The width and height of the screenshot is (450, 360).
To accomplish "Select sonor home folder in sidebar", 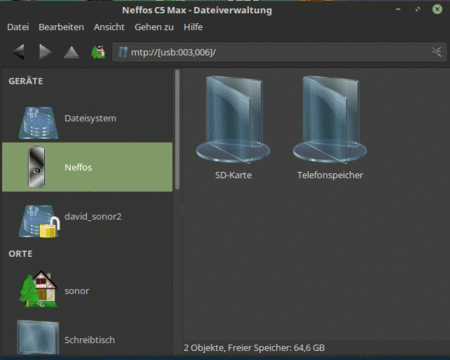I will tap(87, 290).
